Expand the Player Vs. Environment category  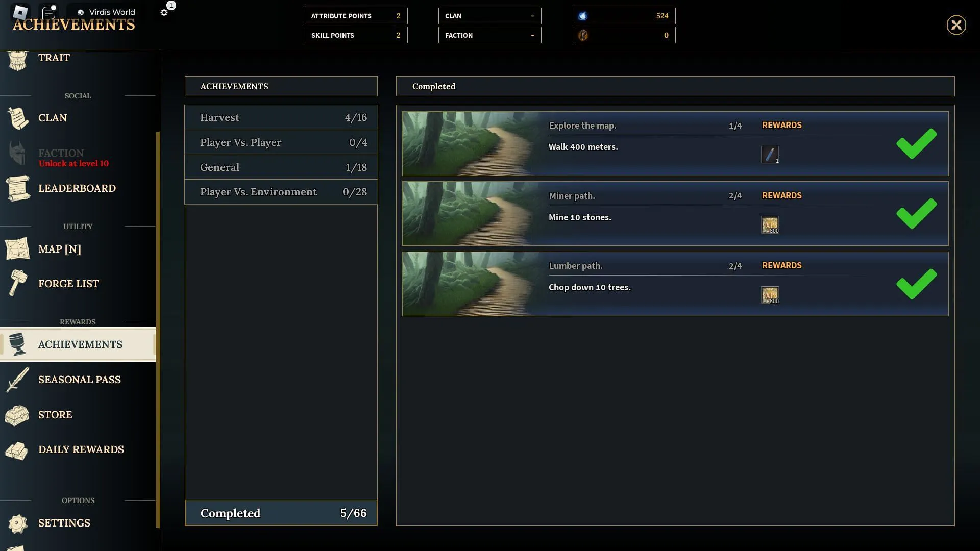[x=281, y=192]
